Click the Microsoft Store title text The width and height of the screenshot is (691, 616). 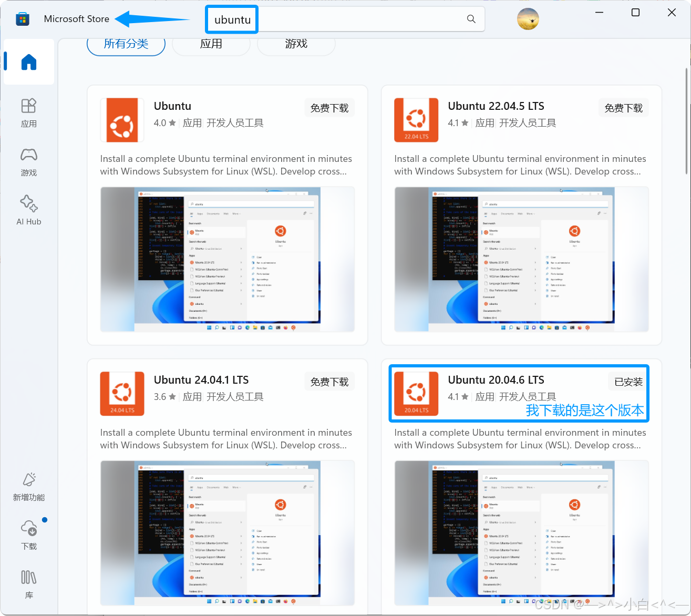pyautogui.click(x=77, y=19)
